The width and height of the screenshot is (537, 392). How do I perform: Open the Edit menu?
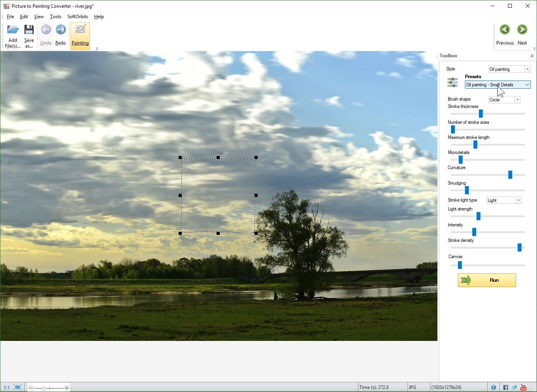[x=24, y=17]
